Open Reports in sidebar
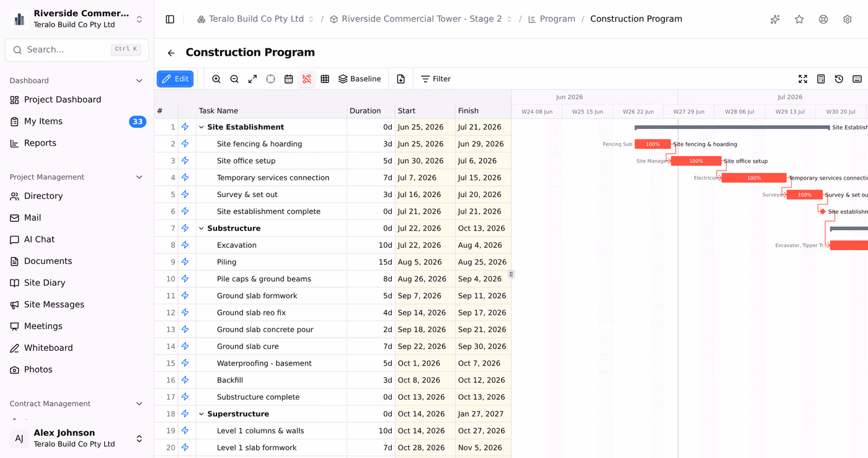 (x=77, y=143)
